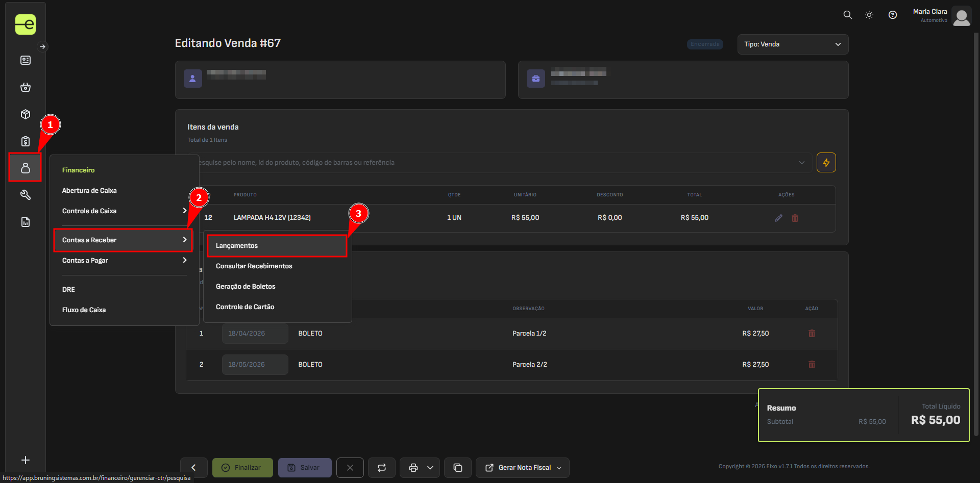The width and height of the screenshot is (980, 483).
Task: Expand the sidebar with the arrow toggle
Action: (43, 47)
